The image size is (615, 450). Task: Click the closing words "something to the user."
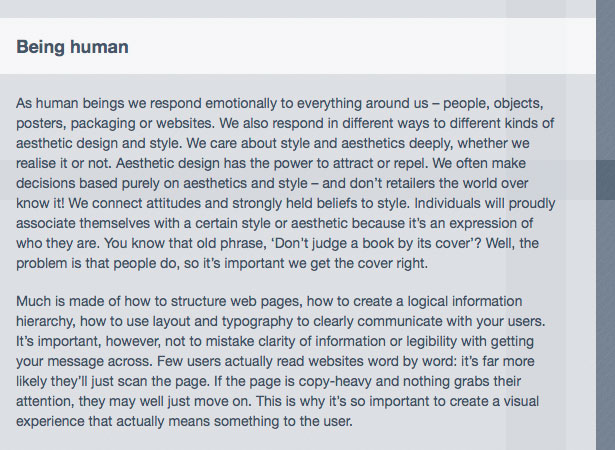click(x=283, y=421)
